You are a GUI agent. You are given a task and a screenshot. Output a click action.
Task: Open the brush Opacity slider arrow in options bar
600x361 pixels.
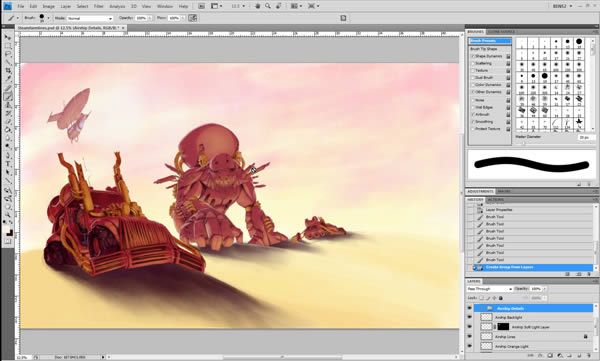tap(150, 18)
